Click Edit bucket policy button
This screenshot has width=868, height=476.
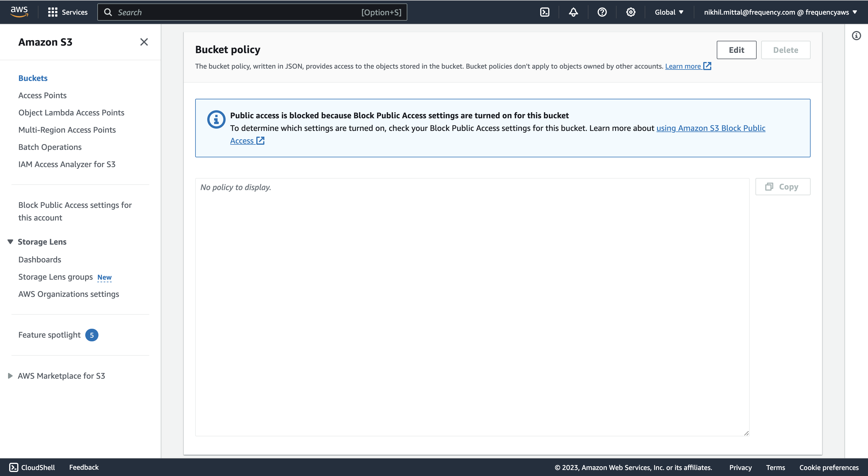click(x=736, y=50)
